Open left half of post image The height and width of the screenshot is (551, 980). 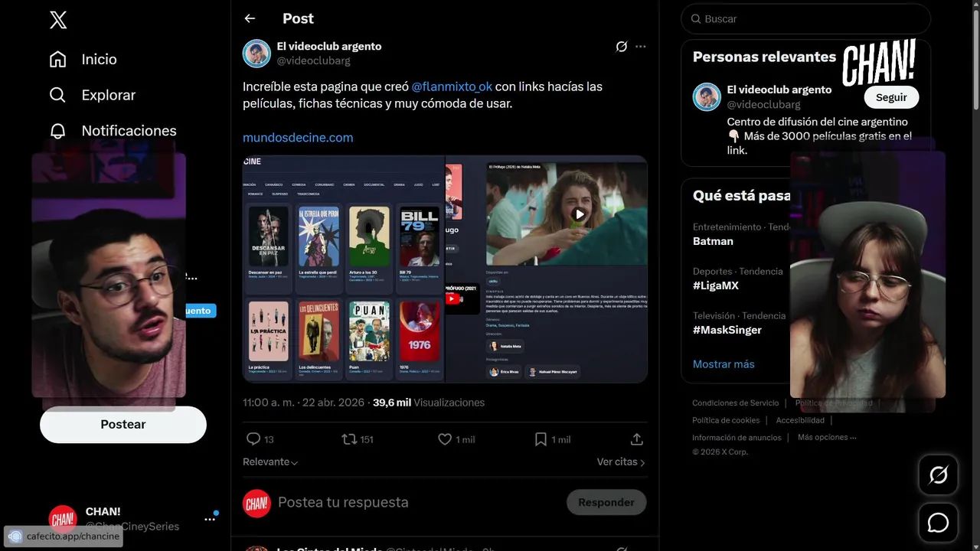coord(344,269)
